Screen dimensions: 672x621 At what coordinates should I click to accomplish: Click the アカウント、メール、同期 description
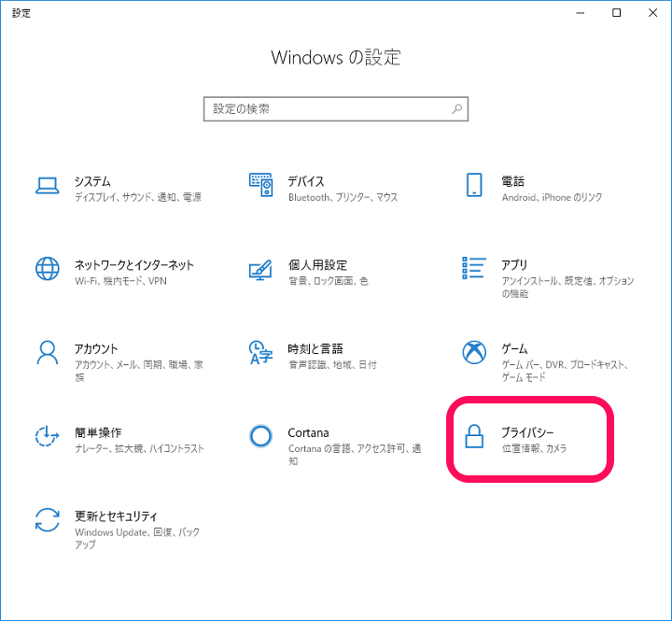click(x=139, y=371)
